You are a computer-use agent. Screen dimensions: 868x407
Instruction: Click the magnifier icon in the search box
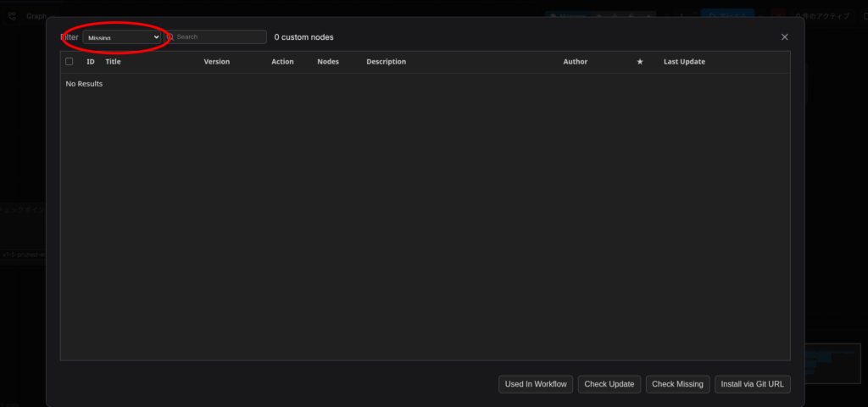tap(170, 37)
